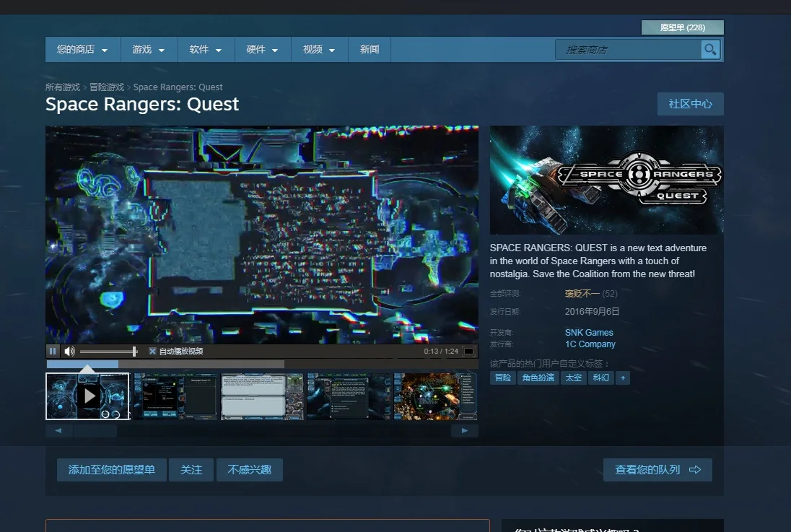Go to 冒险游戏 breadcrumb link
The image size is (791, 532).
pyautogui.click(x=106, y=87)
